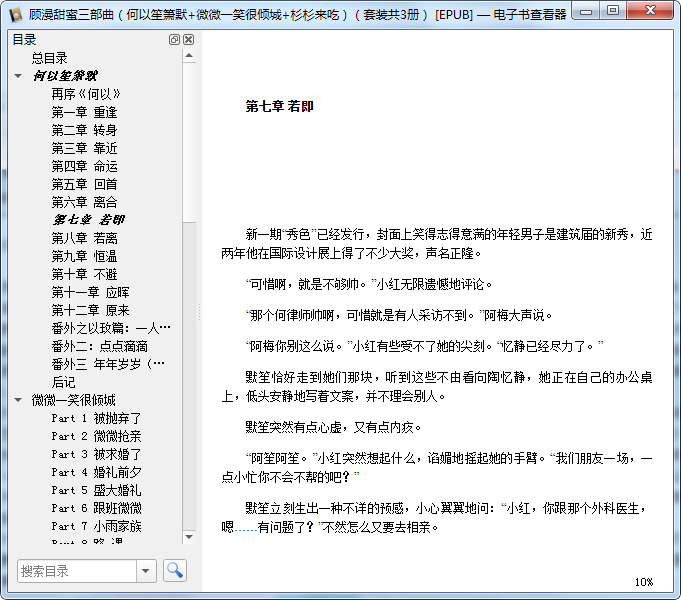
Task: Jump to 第二章 转身
Action: coord(84,130)
